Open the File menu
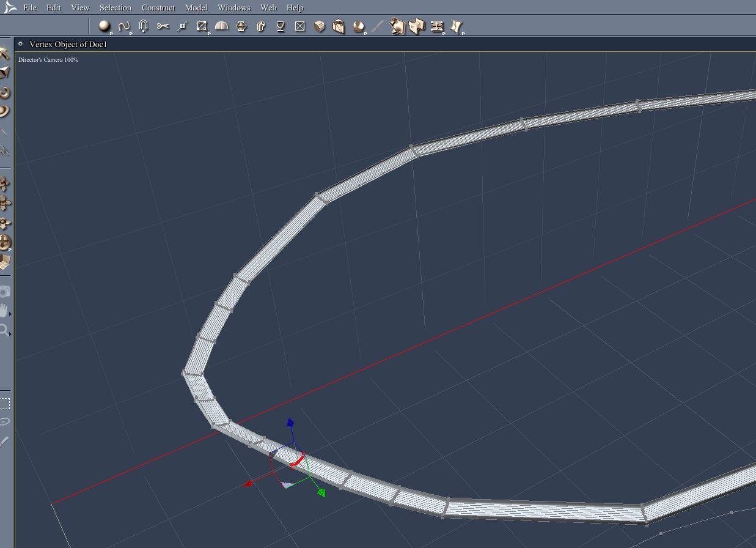 (x=29, y=7)
